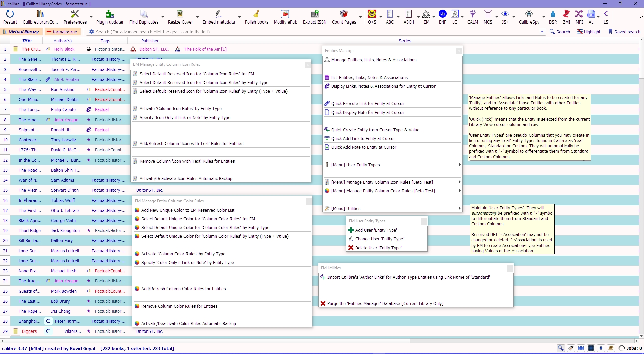The height and width of the screenshot is (354, 644).
Task: Expand the [Menu] User Entity Types submenu
Action: pos(392,165)
